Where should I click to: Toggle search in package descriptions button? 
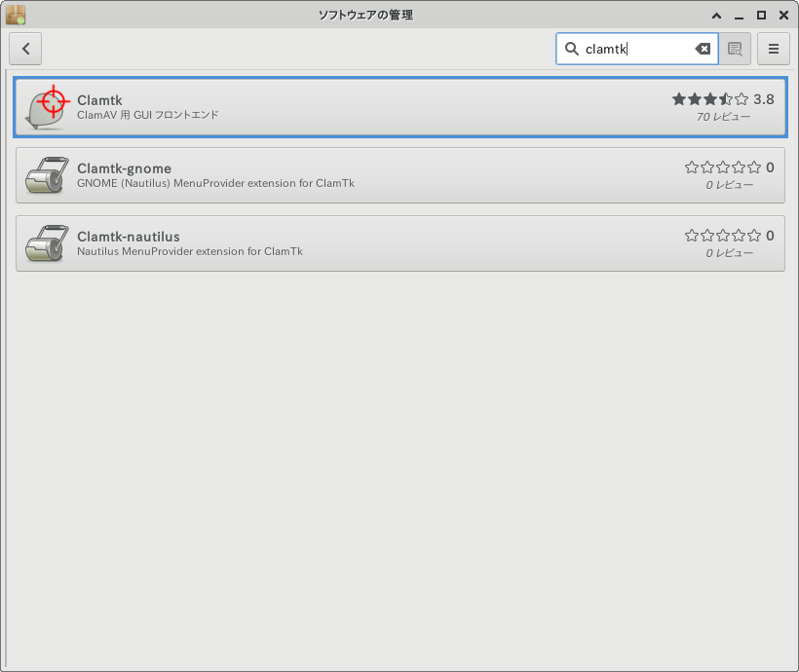(x=735, y=49)
